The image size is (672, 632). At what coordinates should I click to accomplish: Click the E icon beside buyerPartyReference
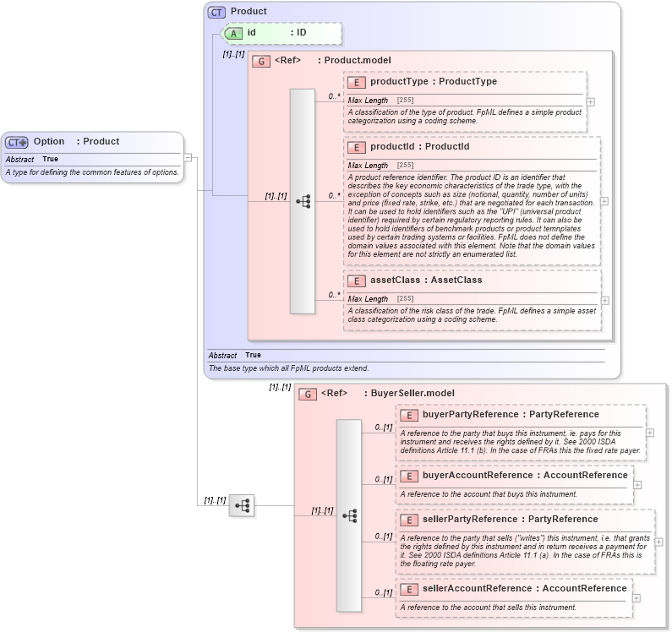click(409, 415)
